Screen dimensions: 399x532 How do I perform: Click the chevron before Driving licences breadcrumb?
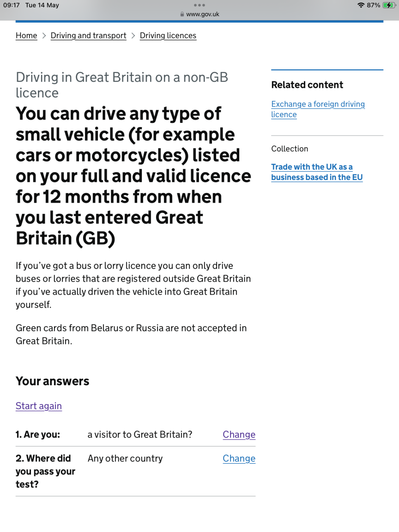133,36
